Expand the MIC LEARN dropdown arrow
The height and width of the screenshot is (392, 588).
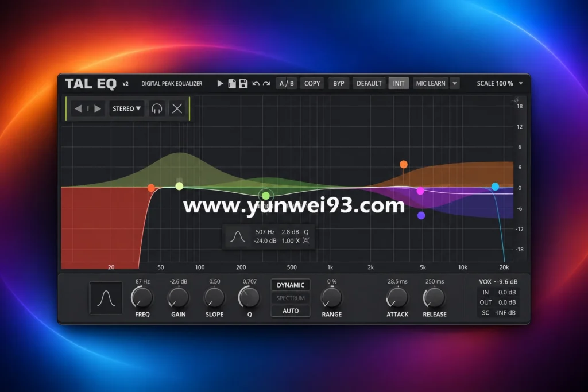(455, 83)
